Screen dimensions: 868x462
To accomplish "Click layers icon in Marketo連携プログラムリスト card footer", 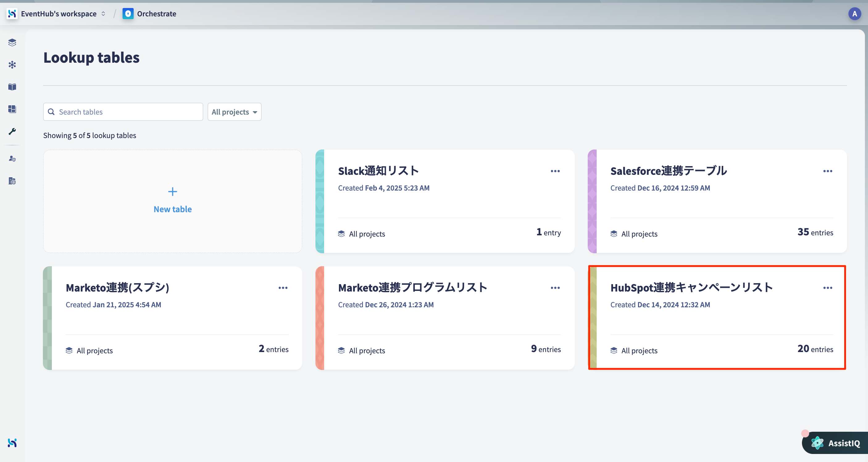I will (x=341, y=351).
